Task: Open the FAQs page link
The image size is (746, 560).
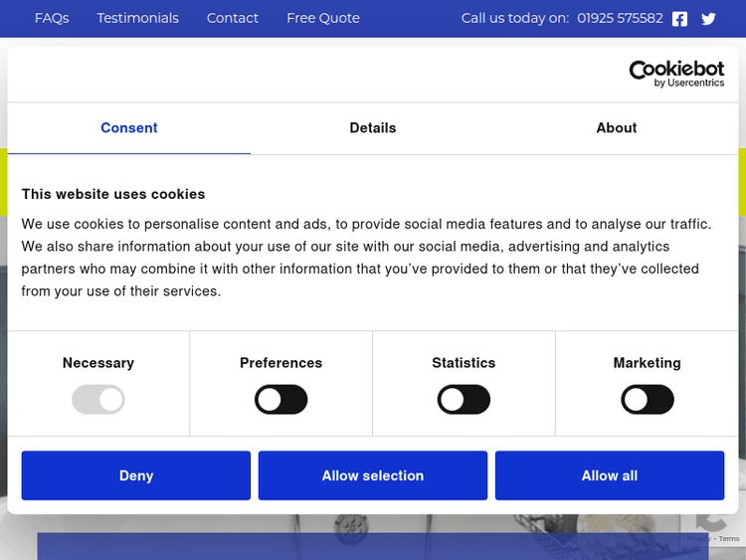Action: click(x=52, y=18)
